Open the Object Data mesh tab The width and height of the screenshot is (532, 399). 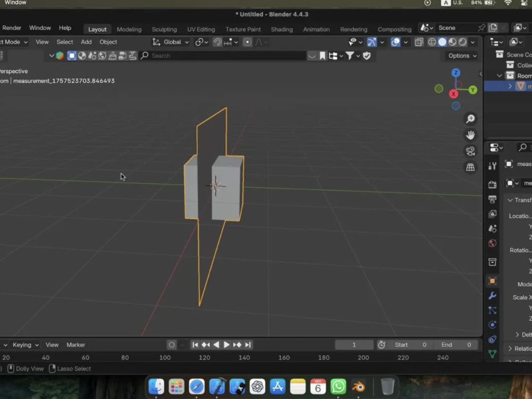[x=492, y=354]
